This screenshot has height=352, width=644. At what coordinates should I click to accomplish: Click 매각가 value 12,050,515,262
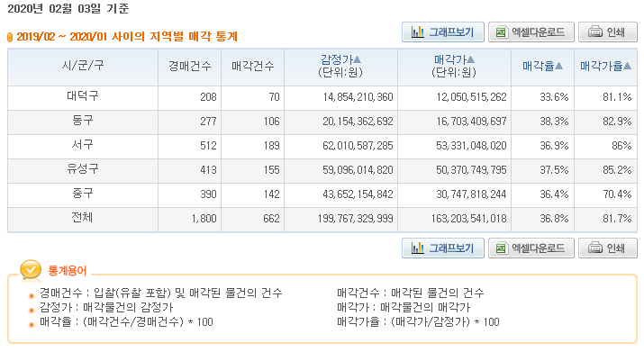(471, 97)
